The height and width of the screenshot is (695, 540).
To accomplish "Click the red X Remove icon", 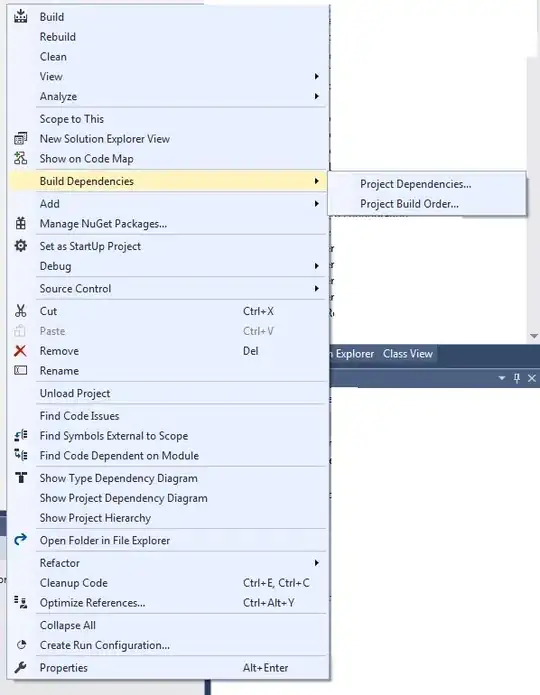I will [20, 351].
